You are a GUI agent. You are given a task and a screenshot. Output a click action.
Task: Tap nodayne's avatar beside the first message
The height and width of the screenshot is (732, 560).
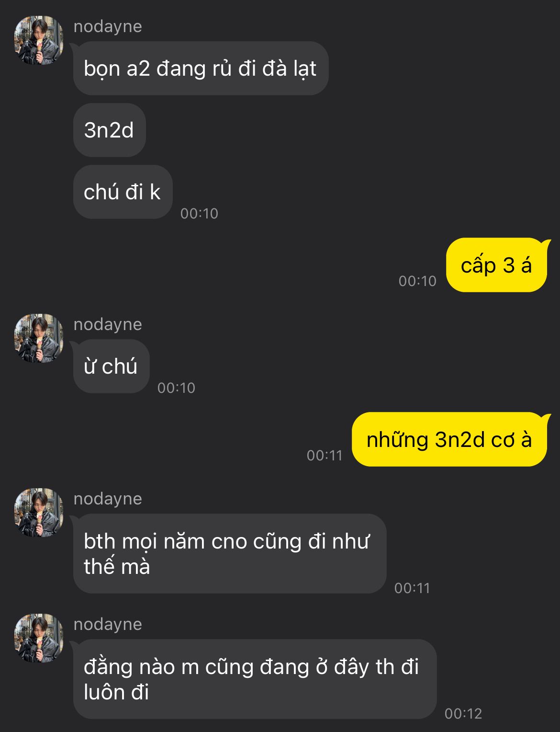[x=39, y=40]
